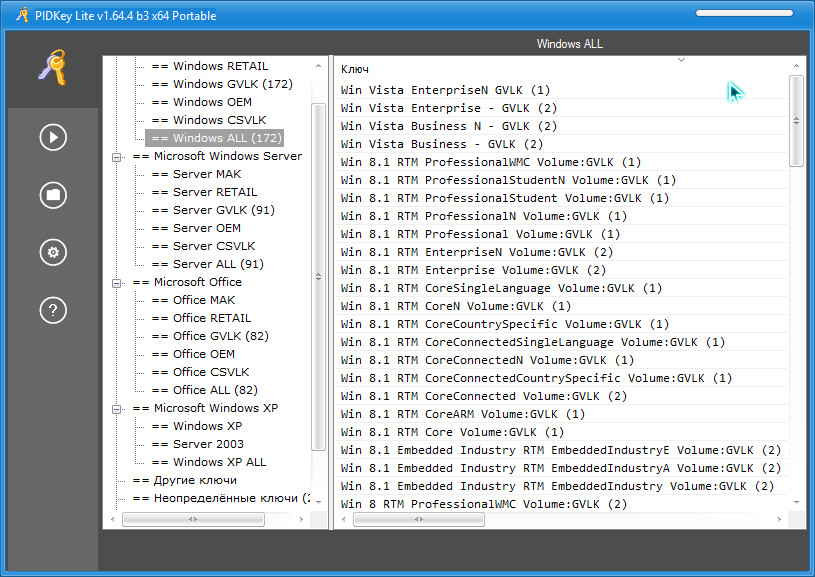Select Windows OEM tree item
815x577 pixels.
pyautogui.click(x=202, y=102)
